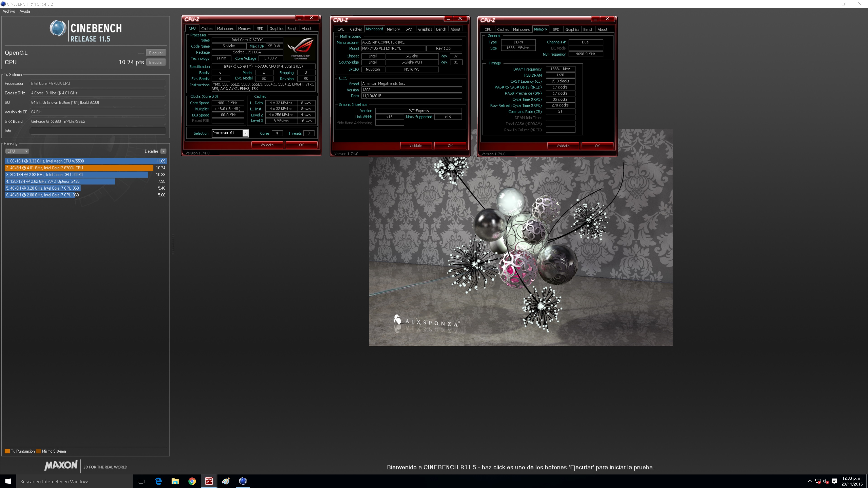
Task: Click OK in the Mainboard CPU-Z window
Action: pyautogui.click(x=450, y=145)
